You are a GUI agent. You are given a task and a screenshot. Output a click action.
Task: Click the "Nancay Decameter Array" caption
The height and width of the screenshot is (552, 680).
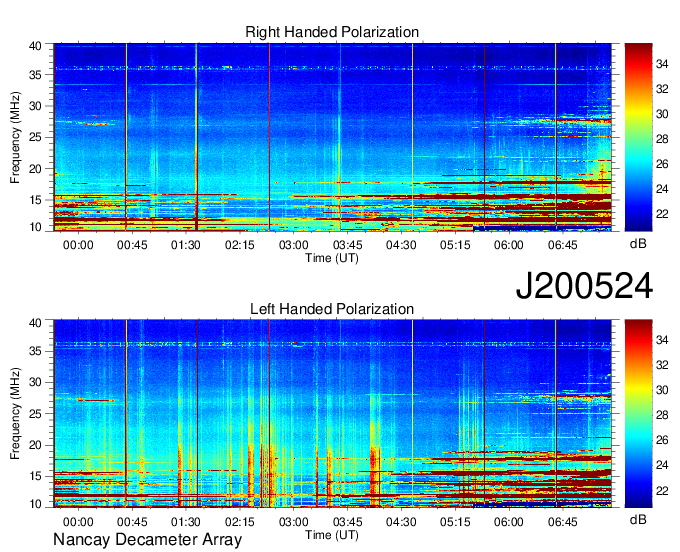click(x=147, y=540)
